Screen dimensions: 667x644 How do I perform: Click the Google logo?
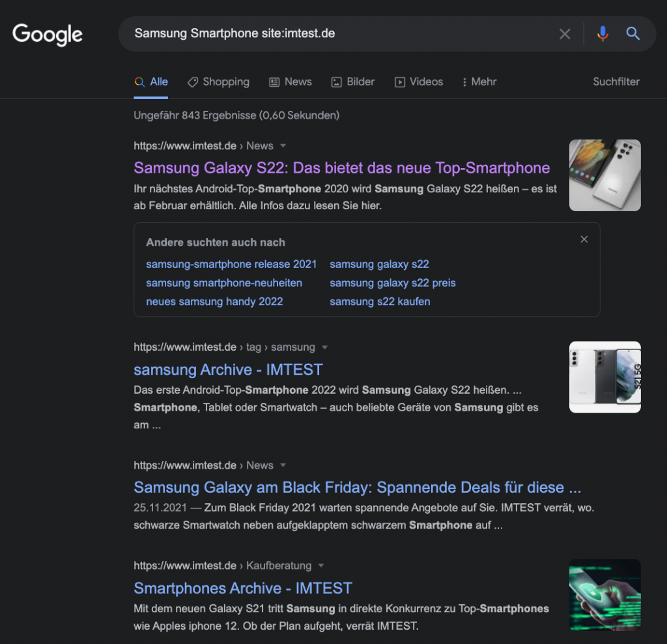pos(47,34)
